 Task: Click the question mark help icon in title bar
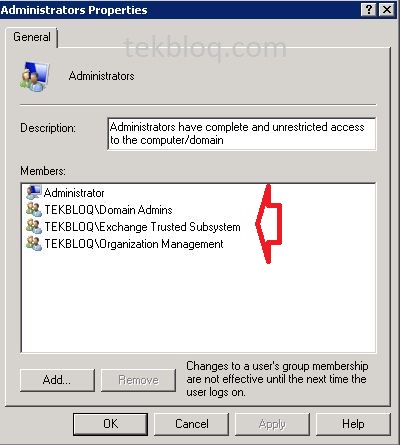pyautogui.click(x=369, y=10)
